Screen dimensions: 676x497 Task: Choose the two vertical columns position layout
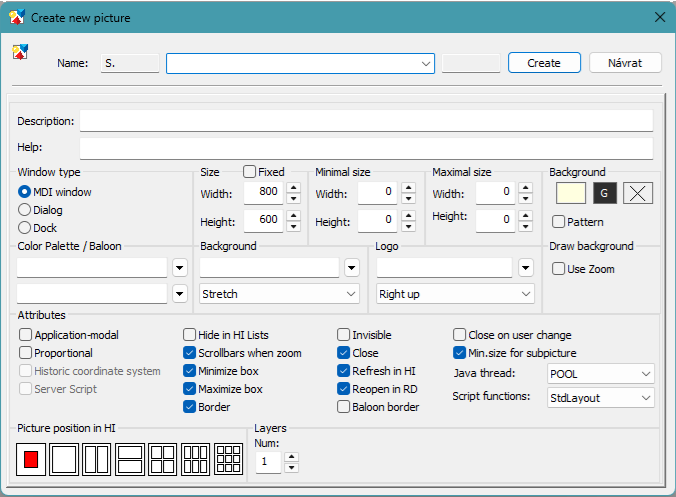point(97,460)
